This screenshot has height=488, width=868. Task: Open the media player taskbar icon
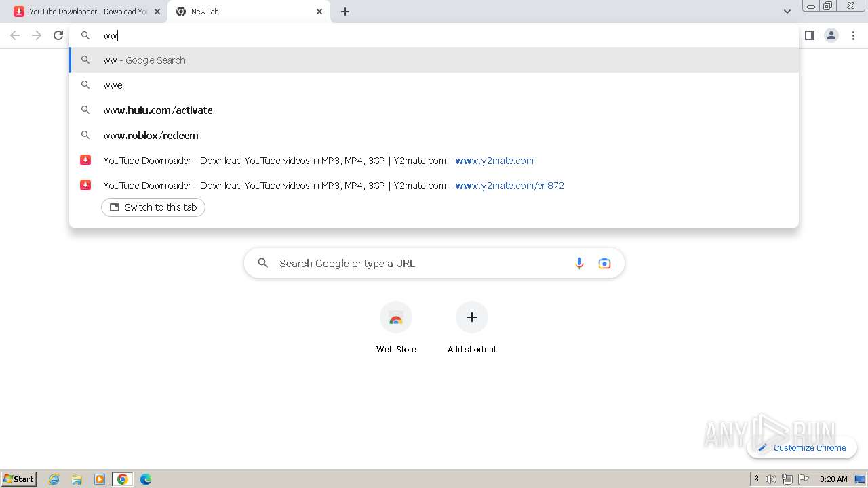[100, 479]
